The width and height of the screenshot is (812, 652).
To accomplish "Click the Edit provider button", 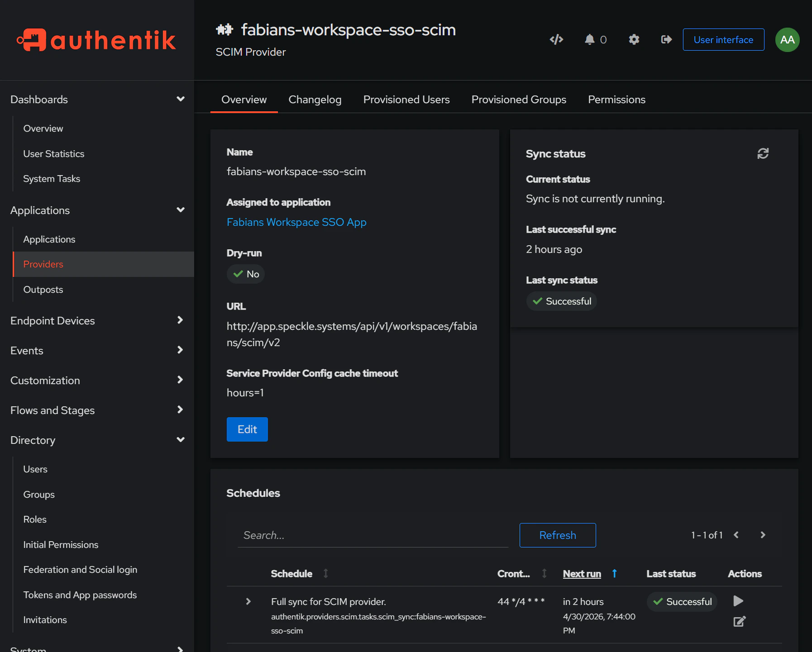I will click(x=247, y=429).
